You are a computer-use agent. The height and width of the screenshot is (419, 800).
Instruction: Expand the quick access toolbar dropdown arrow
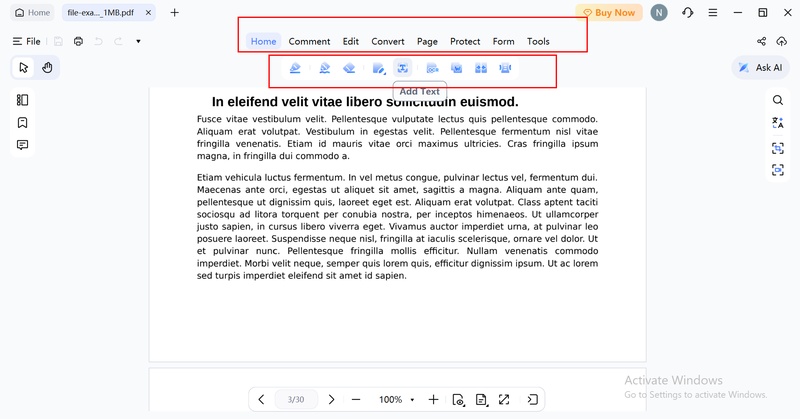point(138,41)
